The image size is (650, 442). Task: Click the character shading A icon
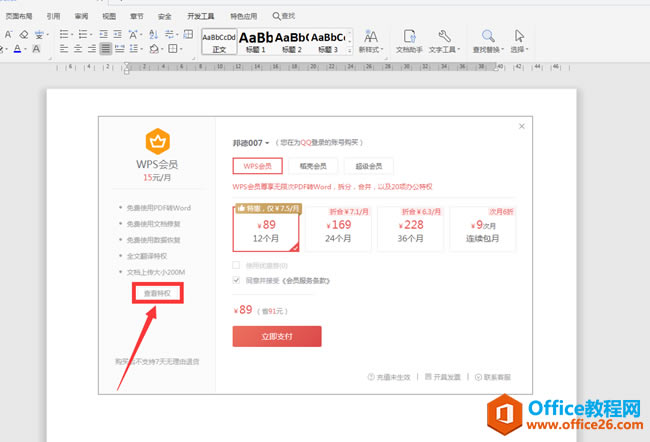coord(36,49)
